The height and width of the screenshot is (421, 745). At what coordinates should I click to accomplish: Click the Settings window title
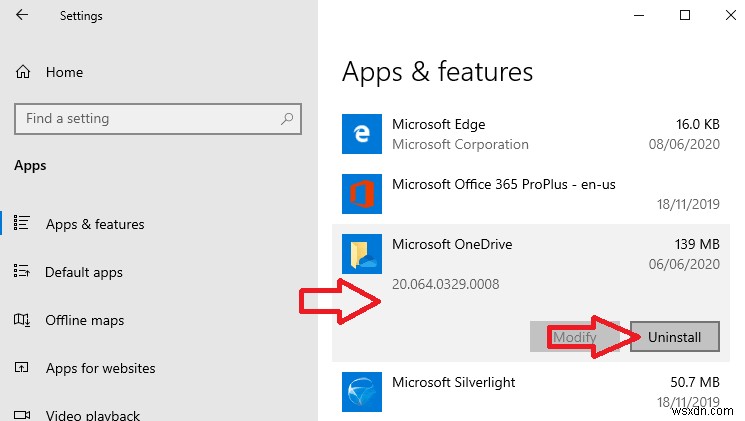click(x=81, y=16)
